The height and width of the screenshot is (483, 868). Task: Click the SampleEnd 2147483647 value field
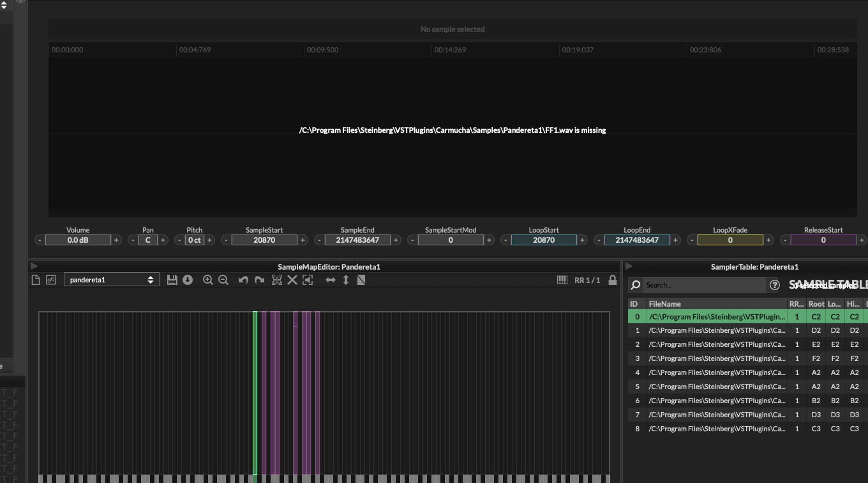[357, 240]
